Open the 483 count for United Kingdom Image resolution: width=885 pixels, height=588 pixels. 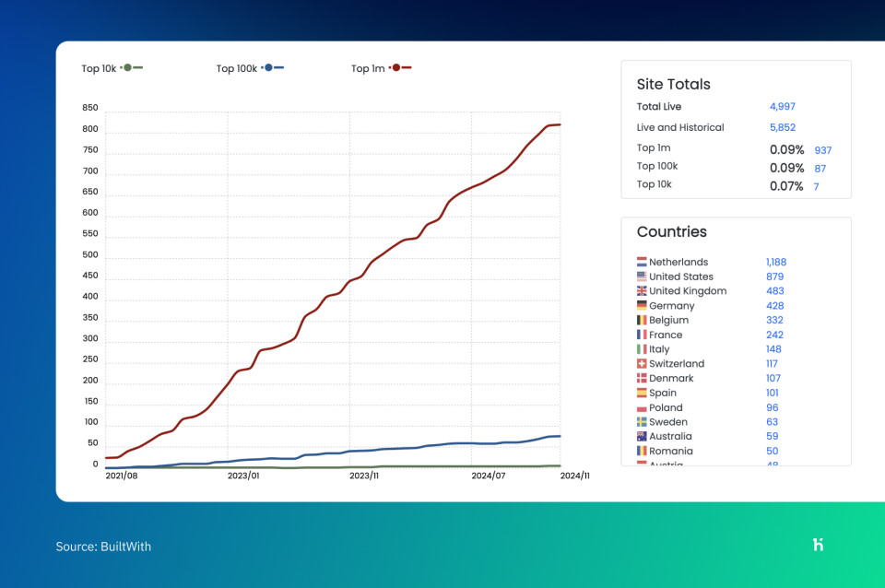point(774,291)
